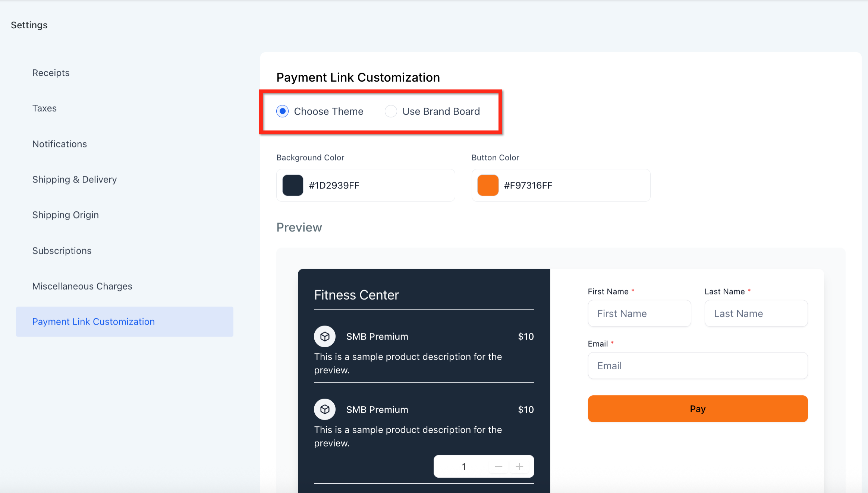Go to Taxes settings
The width and height of the screenshot is (868, 493).
(x=44, y=108)
